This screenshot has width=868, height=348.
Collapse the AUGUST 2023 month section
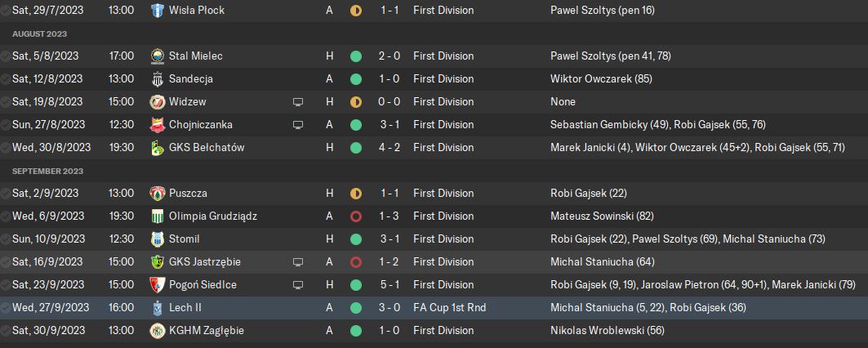coord(39,34)
